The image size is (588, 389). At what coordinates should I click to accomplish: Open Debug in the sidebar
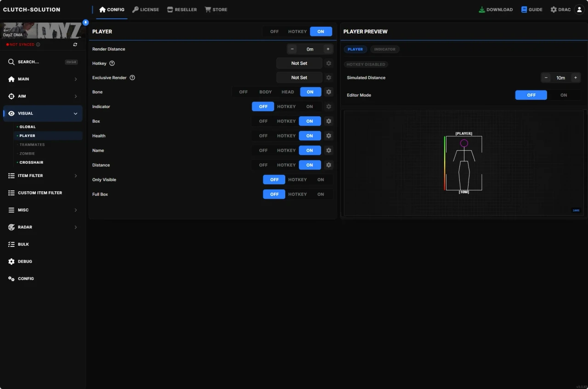click(43, 261)
